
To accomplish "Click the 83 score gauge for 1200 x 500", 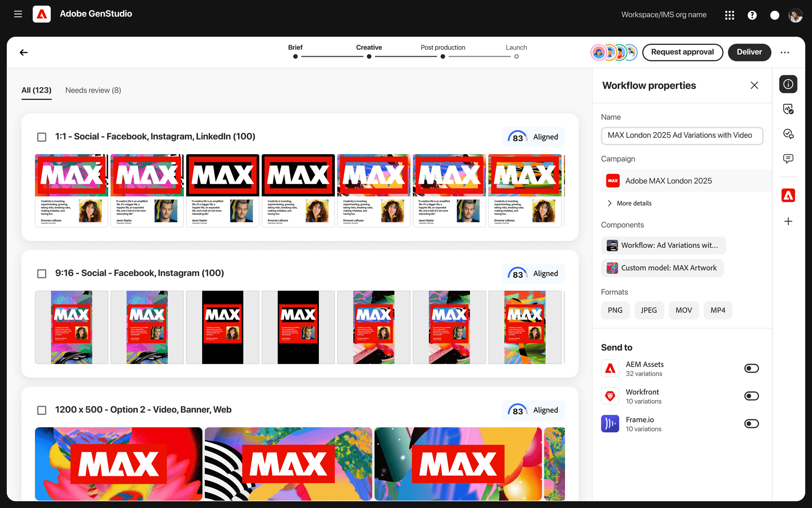I will 518,411.
